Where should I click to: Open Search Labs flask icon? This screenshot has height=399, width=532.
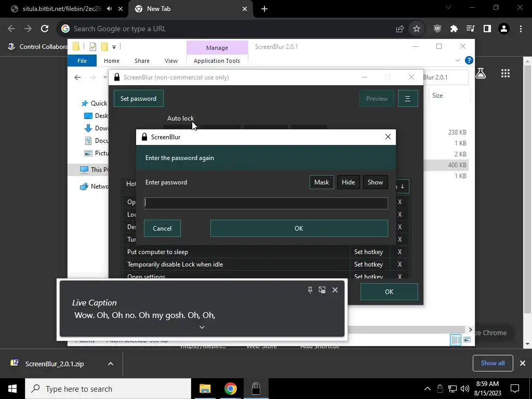click(x=481, y=73)
